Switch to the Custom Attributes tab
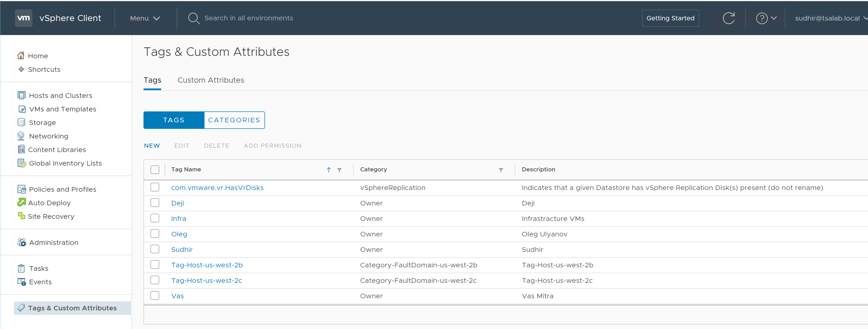 pyautogui.click(x=211, y=80)
